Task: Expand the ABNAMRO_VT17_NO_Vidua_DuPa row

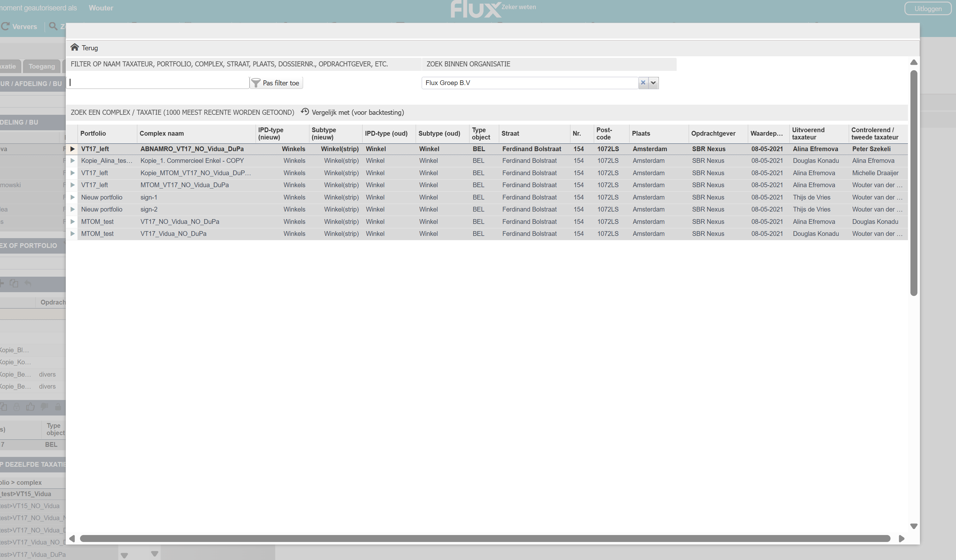Action: [x=72, y=149]
